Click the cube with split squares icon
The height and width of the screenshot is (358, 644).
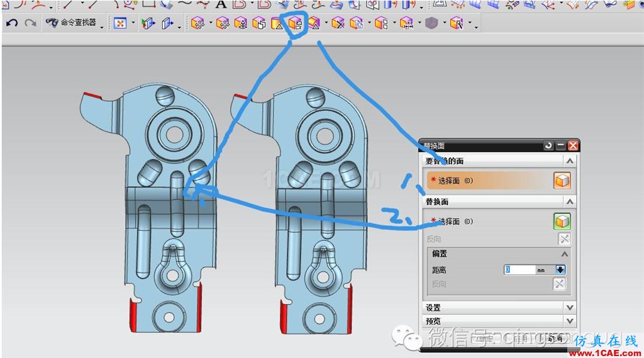[381, 23]
